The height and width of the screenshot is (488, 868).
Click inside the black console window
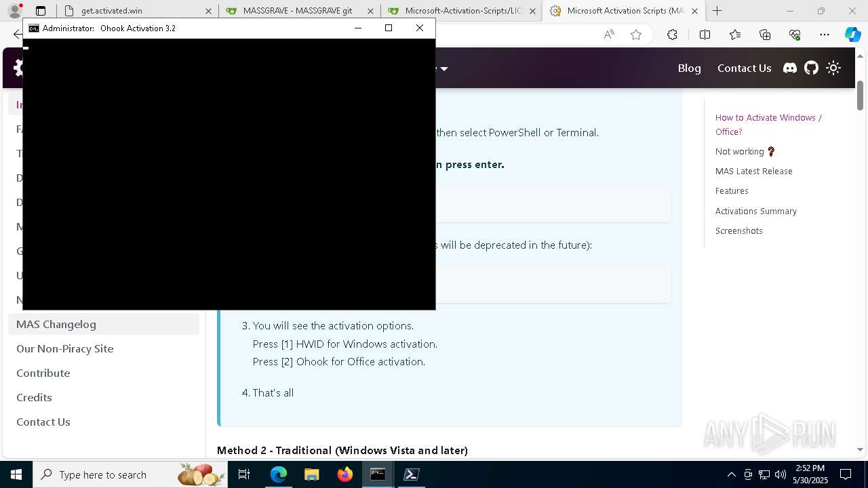click(x=229, y=174)
